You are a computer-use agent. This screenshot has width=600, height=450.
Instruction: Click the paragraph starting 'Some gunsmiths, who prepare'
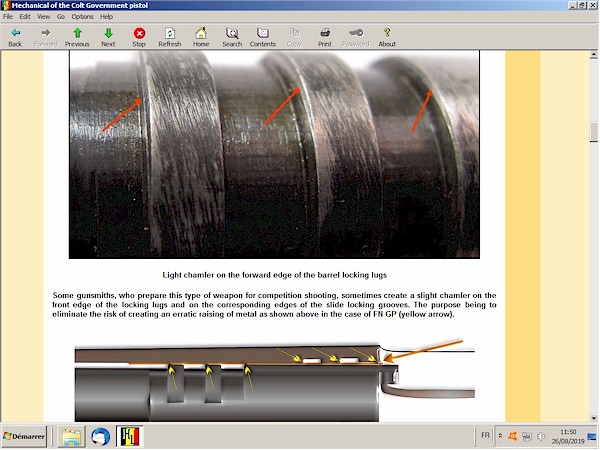coord(274,305)
